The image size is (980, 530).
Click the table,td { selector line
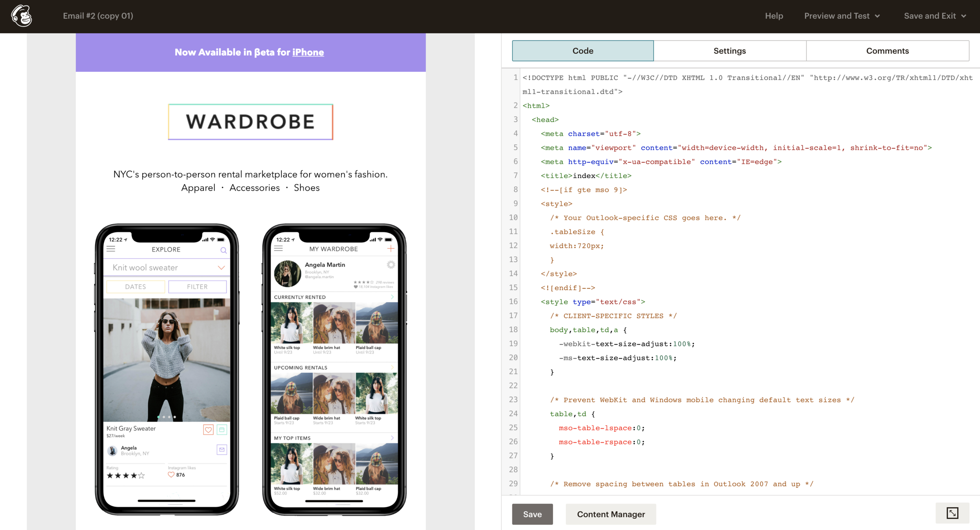point(572,414)
